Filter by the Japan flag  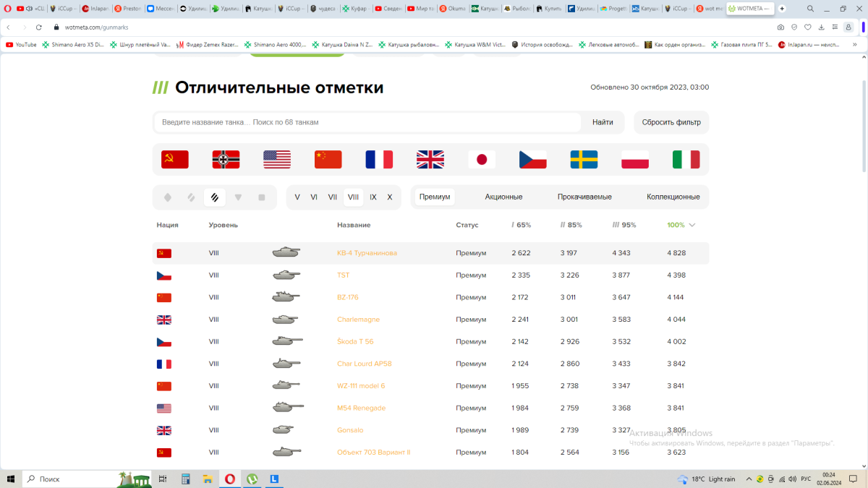coord(482,159)
